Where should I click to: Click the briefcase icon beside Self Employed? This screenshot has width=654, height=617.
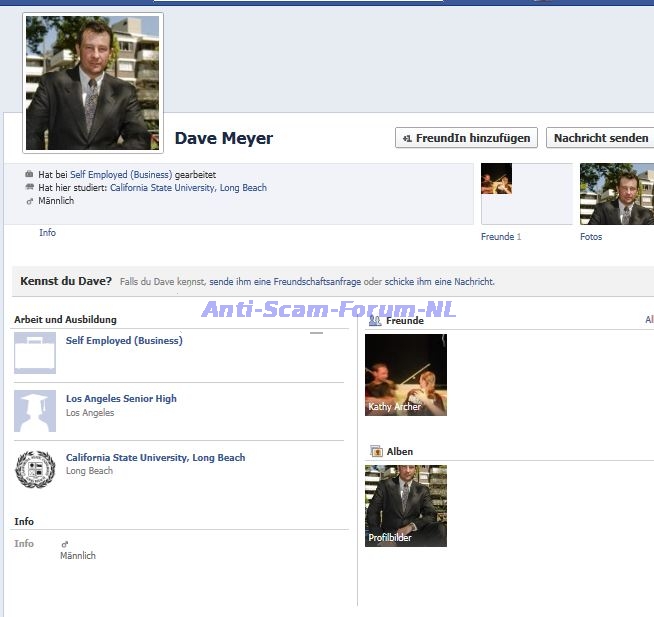35,353
